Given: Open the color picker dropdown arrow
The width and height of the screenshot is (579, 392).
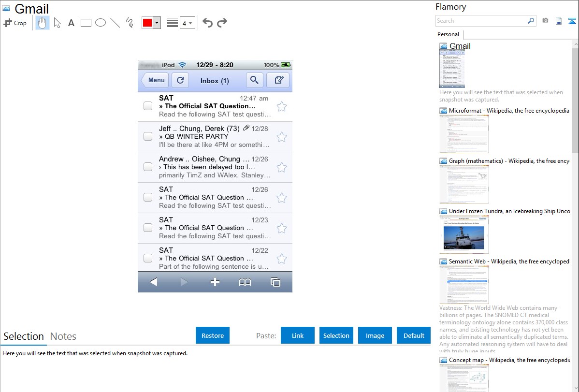Looking at the screenshot, I should [157, 23].
